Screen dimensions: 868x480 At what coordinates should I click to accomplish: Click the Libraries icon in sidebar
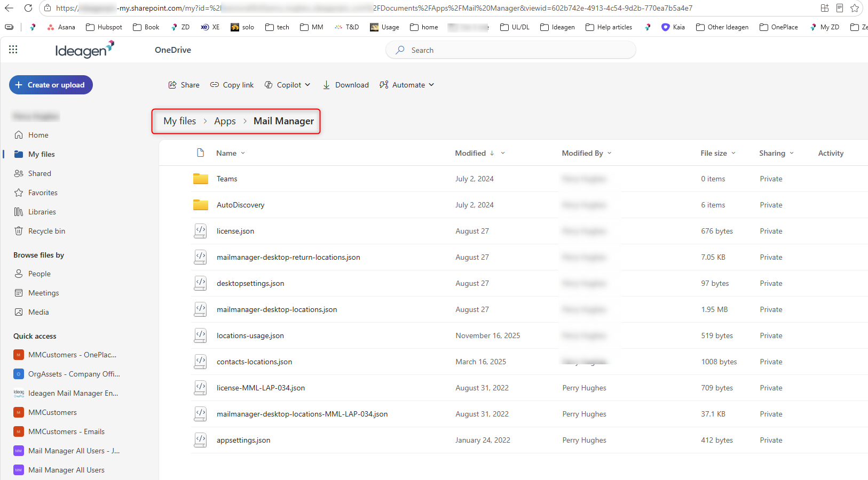pos(19,212)
